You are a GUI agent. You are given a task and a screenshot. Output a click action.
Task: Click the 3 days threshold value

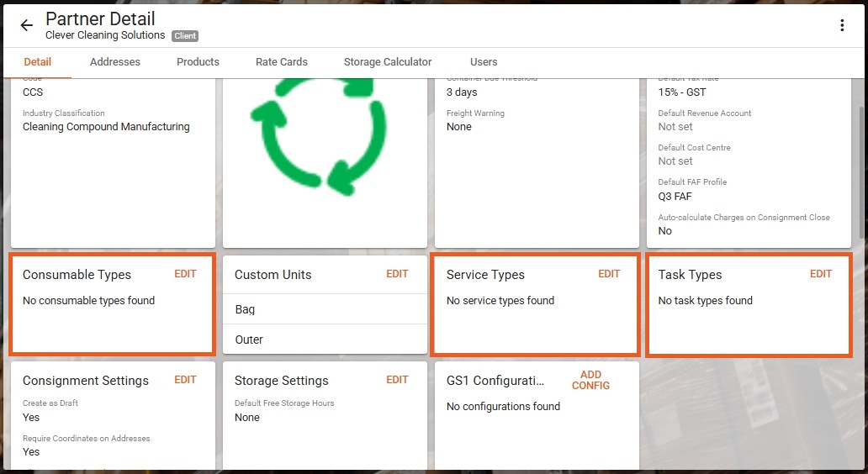coord(462,92)
